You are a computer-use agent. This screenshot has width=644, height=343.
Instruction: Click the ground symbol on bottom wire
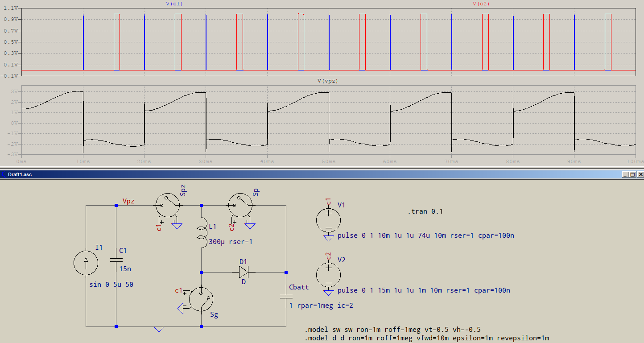pos(158,329)
